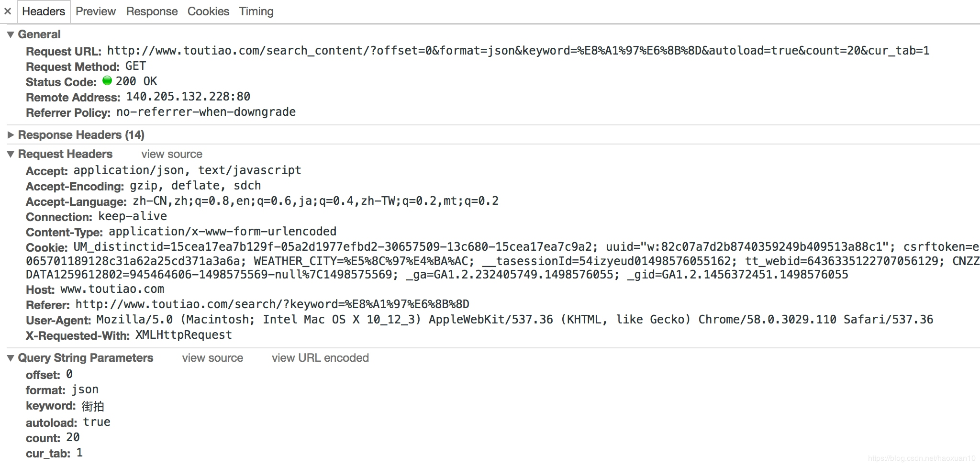Click the green status code indicator
The height and width of the screenshot is (467, 980).
pos(107,81)
